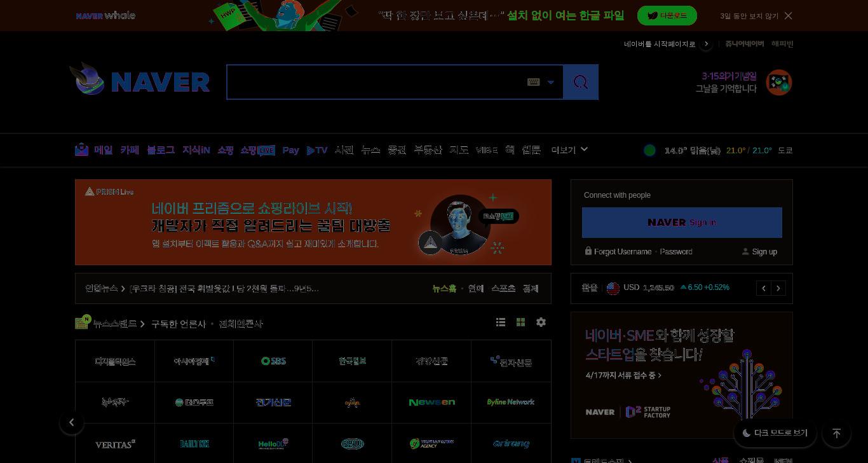Viewport: 868px width, 463px height.
Task: Click '네이버를 시작페이지로' link
Action: click(x=660, y=44)
